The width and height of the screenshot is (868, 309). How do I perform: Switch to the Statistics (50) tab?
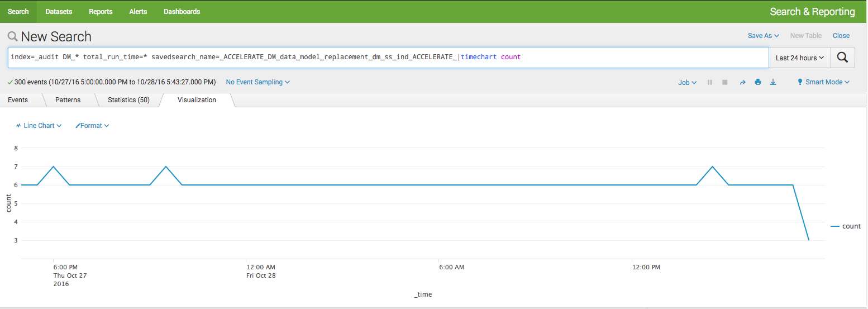pyautogui.click(x=128, y=100)
